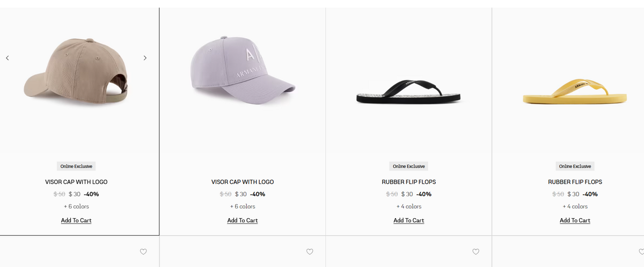Expand '+ 4 colors' for the yellow flip flops
Image resolution: width=644 pixels, height=267 pixels.
(575, 206)
